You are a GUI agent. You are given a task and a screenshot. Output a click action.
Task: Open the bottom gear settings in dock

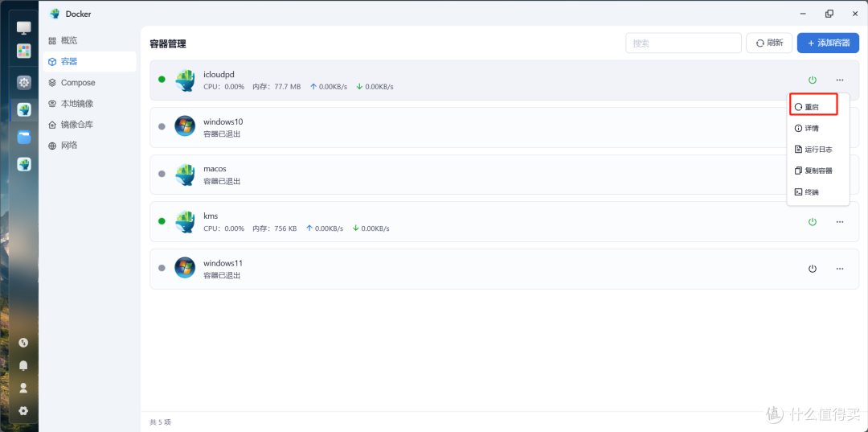tap(23, 411)
